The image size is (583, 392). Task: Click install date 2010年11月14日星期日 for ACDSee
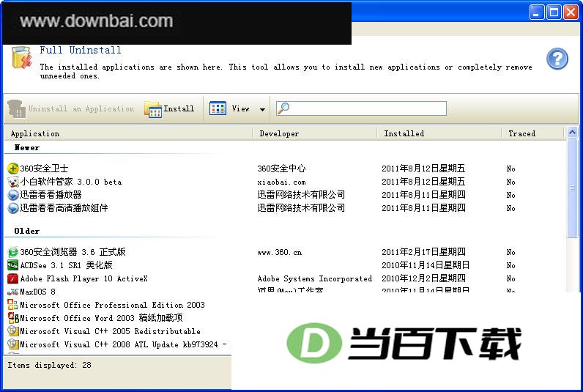click(x=426, y=265)
